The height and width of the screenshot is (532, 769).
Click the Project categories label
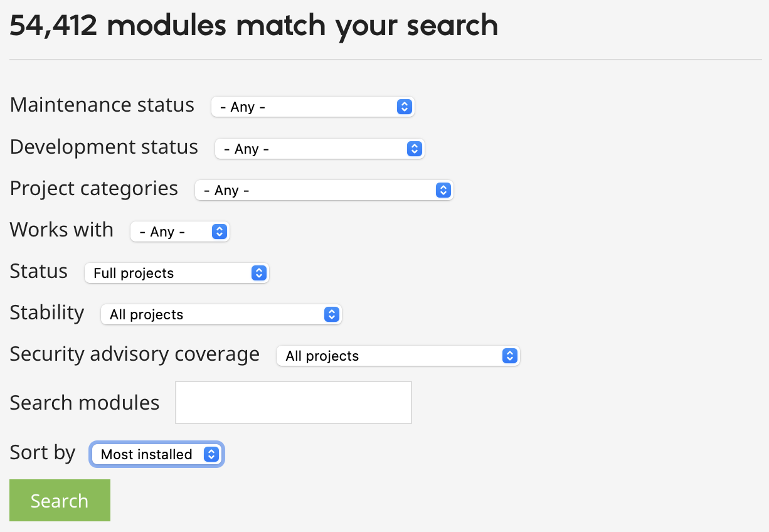pos(94,188)
